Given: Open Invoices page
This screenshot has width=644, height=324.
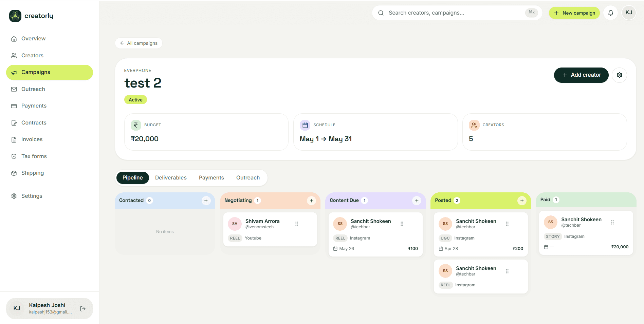Looking at the screenshot, I should [50, 139].
